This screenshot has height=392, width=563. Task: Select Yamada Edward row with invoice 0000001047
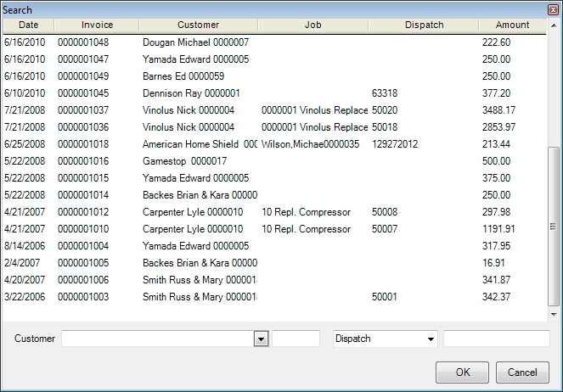tap(274, 59)
